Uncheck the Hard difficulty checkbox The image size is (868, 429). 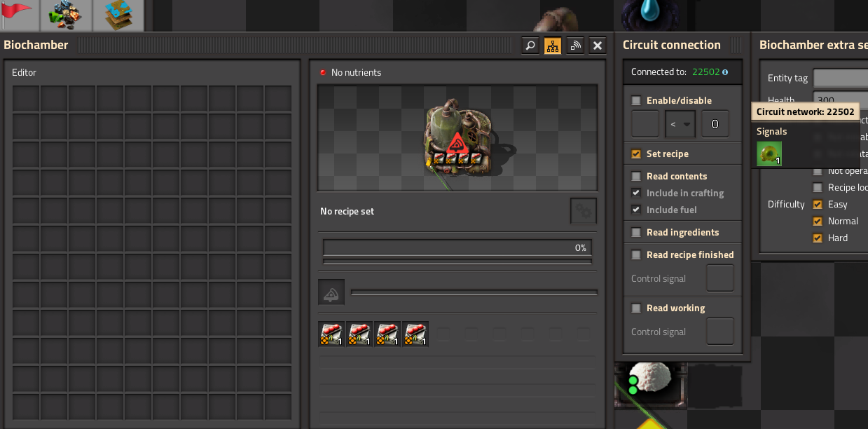[x=818, y=238]
